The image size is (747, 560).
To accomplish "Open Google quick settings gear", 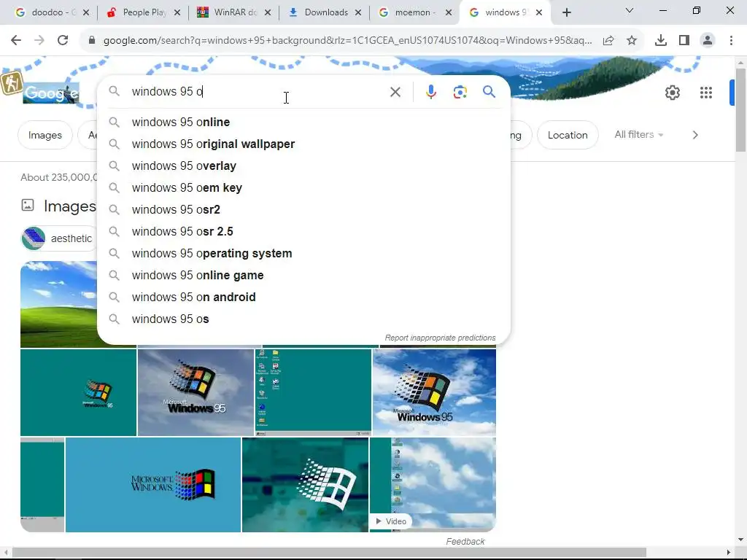I will 672,93.
